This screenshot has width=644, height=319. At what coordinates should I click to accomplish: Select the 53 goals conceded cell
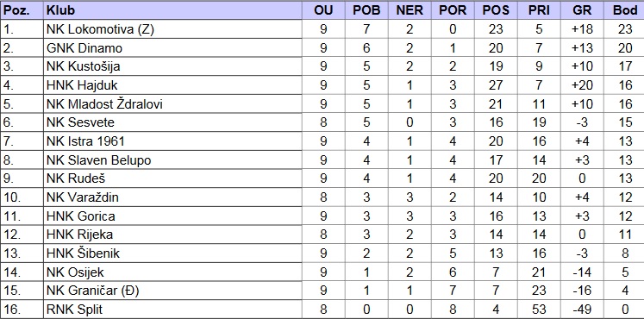539,310
